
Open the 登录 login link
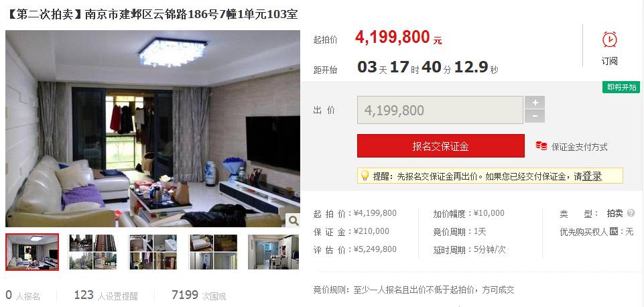pos(592,176)
